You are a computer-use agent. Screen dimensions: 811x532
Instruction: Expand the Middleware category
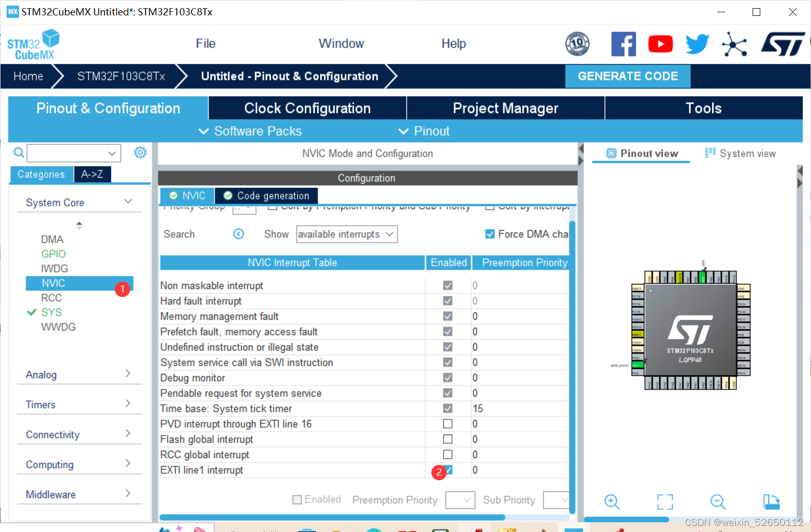(x=79, y=494)
